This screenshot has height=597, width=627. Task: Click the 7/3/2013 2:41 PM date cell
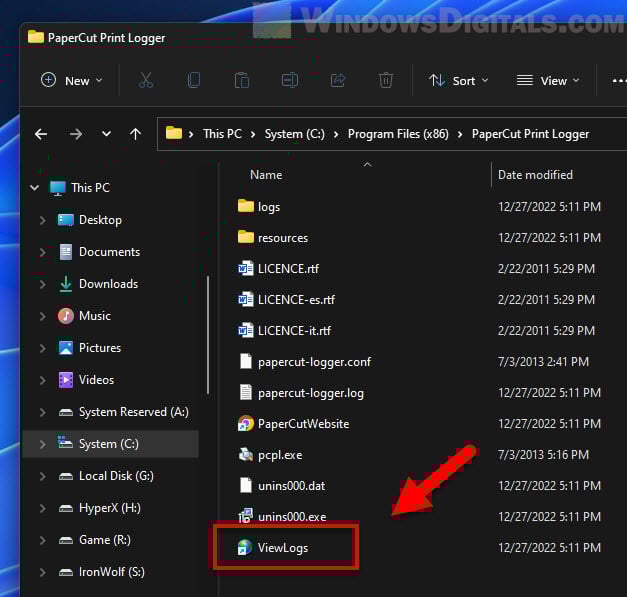click(x=543, y=362)
